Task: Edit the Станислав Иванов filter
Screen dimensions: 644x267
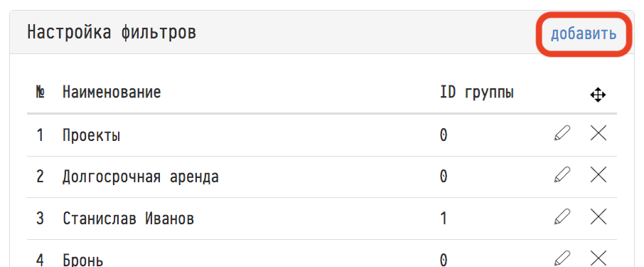Action: coord(562,217)
